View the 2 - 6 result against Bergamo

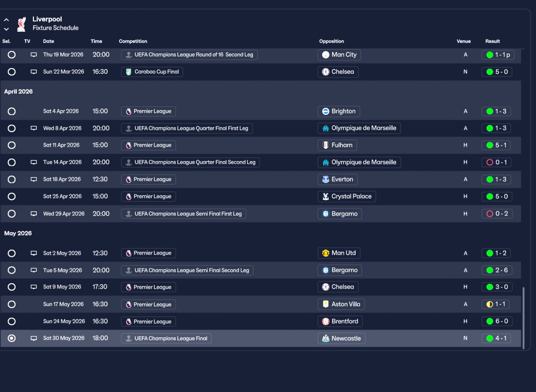click(497, 270)
